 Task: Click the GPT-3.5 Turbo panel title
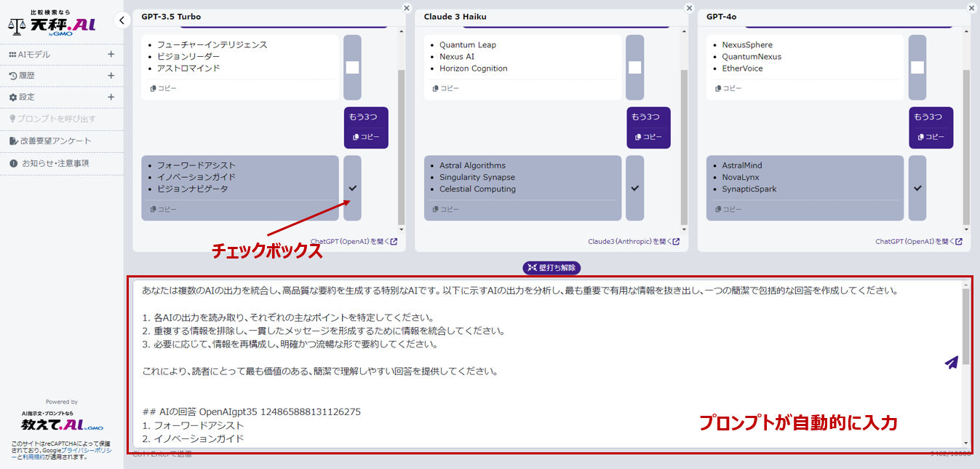[x=171, y=16]
